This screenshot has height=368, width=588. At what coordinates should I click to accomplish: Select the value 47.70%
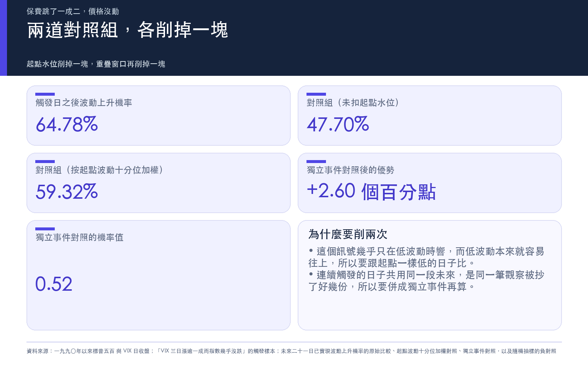click(x=338, y=124)
